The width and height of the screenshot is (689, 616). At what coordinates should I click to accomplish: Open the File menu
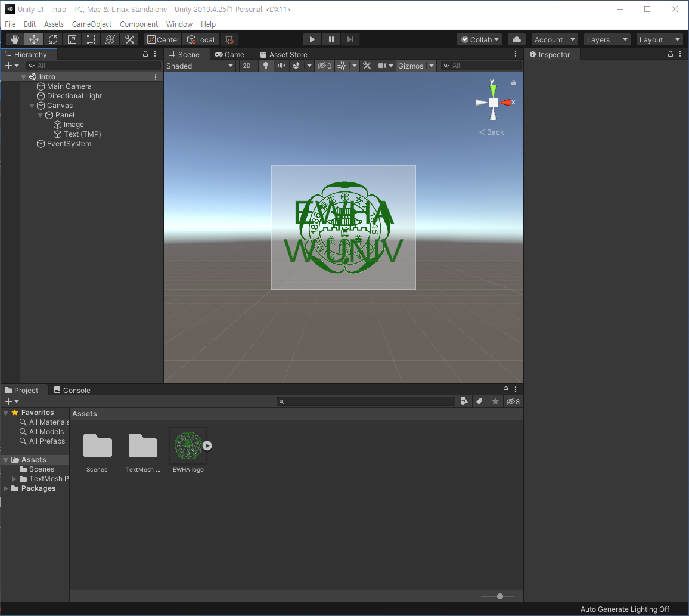[x=10, y=24]
